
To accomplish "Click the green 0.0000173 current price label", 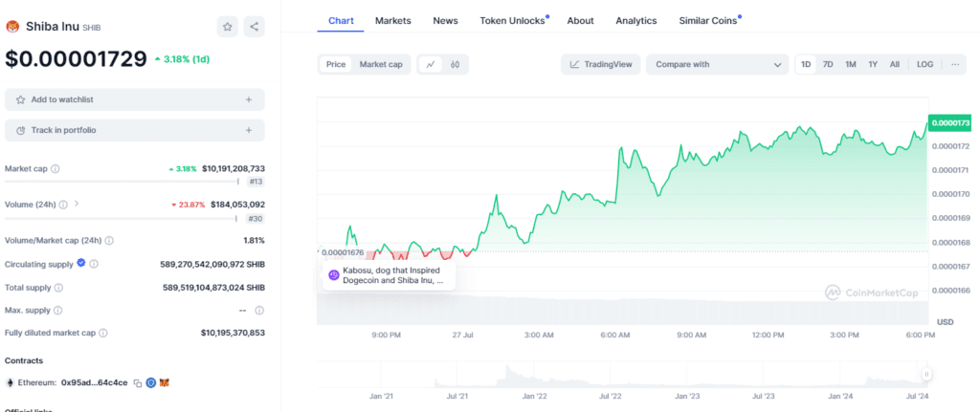I will point(949,123).
